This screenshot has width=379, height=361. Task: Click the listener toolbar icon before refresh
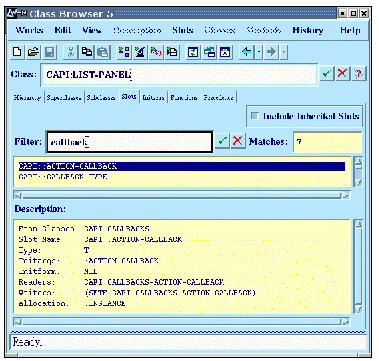pyautogui.click(x=172, y=52)
